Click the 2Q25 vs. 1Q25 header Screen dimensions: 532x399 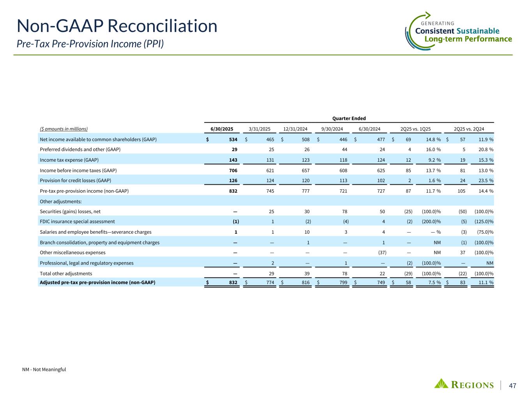pyautogui.click(x=415, y=129)
